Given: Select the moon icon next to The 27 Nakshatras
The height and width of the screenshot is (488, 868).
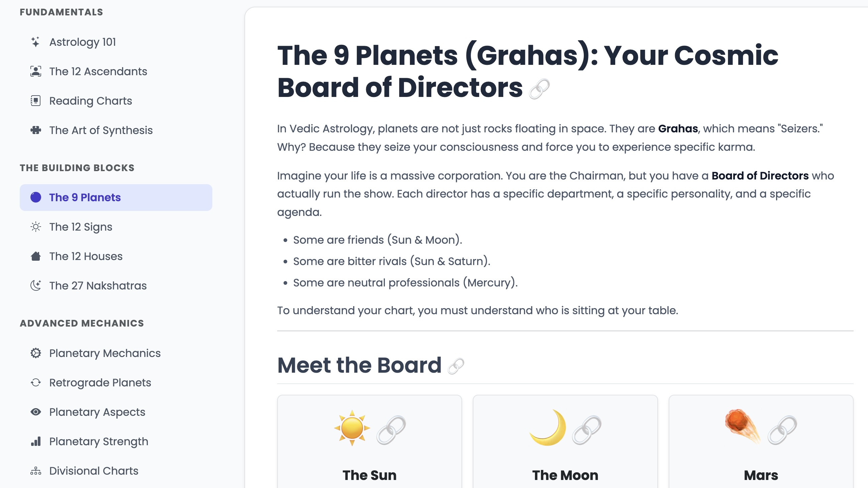Looking at the screenshot, I should pyautogui.click(x=35, y=285).
